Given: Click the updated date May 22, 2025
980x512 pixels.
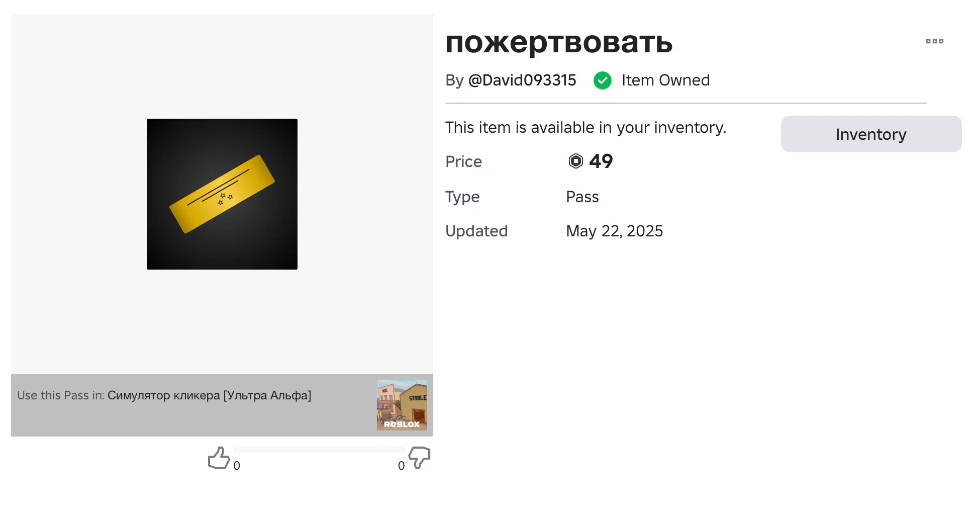Looking at the screenshot, I should point(615,231).
